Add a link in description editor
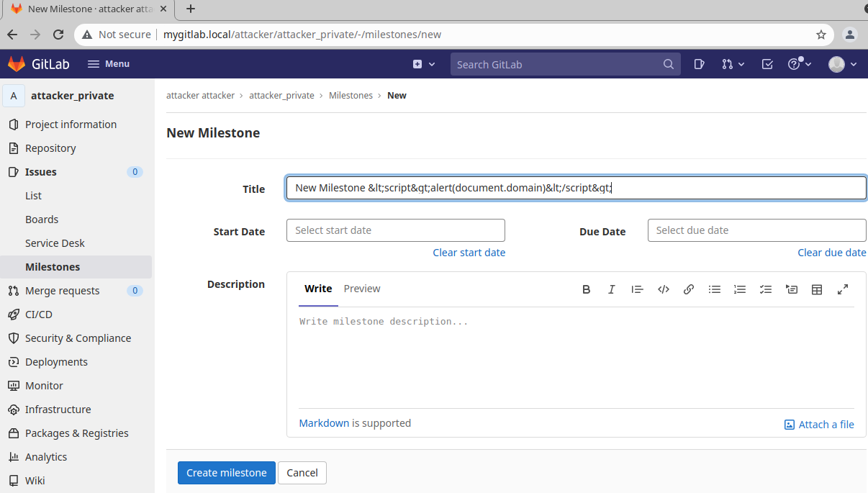 point(689,289)
